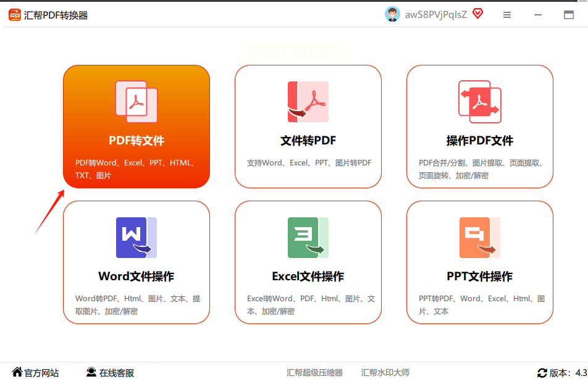588x379 pixels.
Task: Click the 操作PDF文件 arrows icon
Action: 479,101
